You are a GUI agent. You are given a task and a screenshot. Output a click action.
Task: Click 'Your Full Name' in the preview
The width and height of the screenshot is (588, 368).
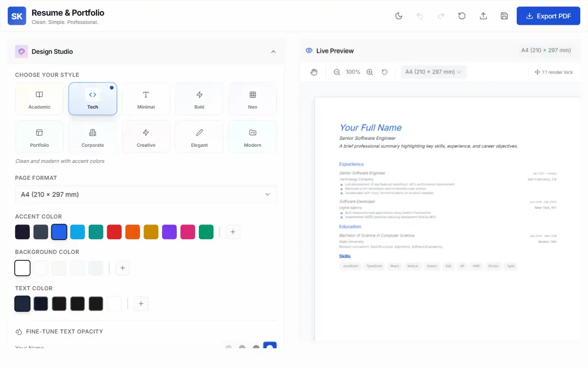tap(371, 128)
